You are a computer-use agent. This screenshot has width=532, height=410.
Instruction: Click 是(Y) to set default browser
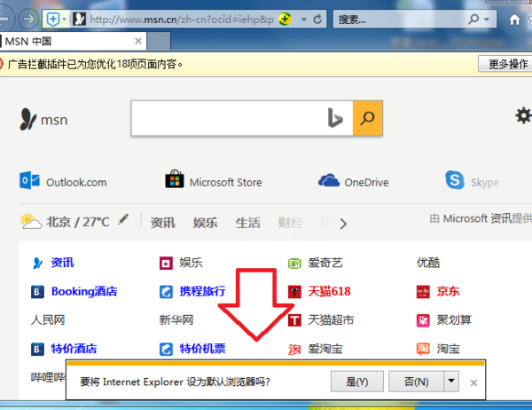pyautogui.click(x=357, y=382)
